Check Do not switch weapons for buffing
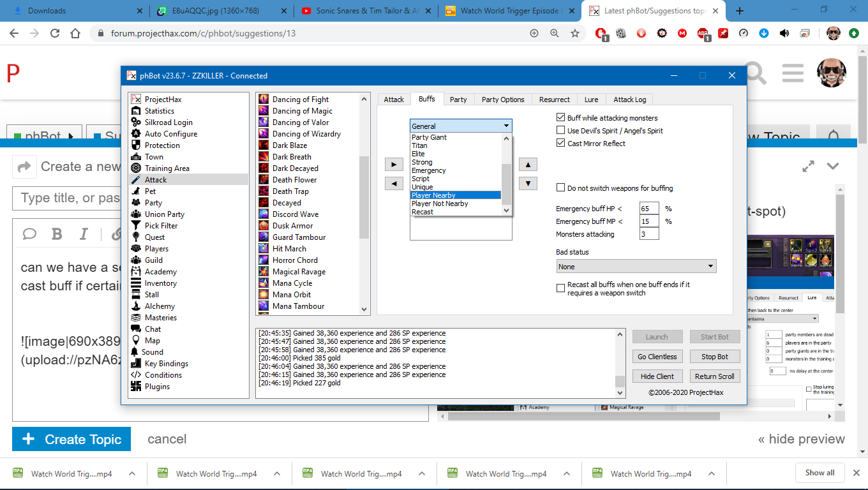 [561, 188]
